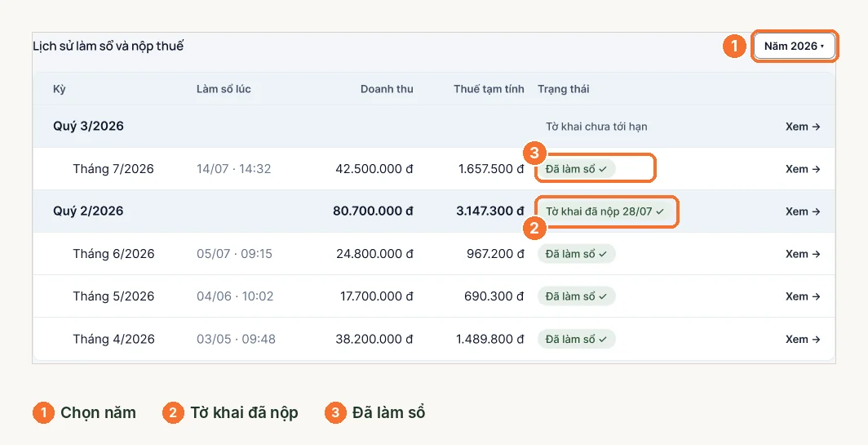Open Xem link for Quý 3/2026
868x445 pixels.
coord(803,127)
